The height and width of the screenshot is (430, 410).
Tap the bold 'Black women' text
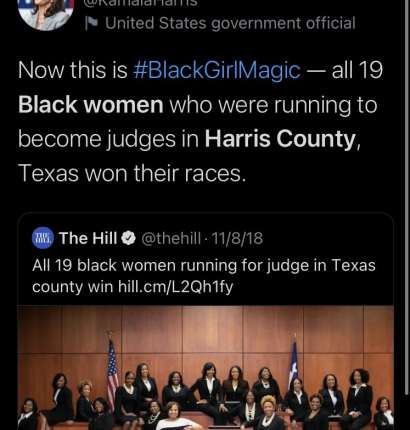pyautogui.click(x=91, y=105)
